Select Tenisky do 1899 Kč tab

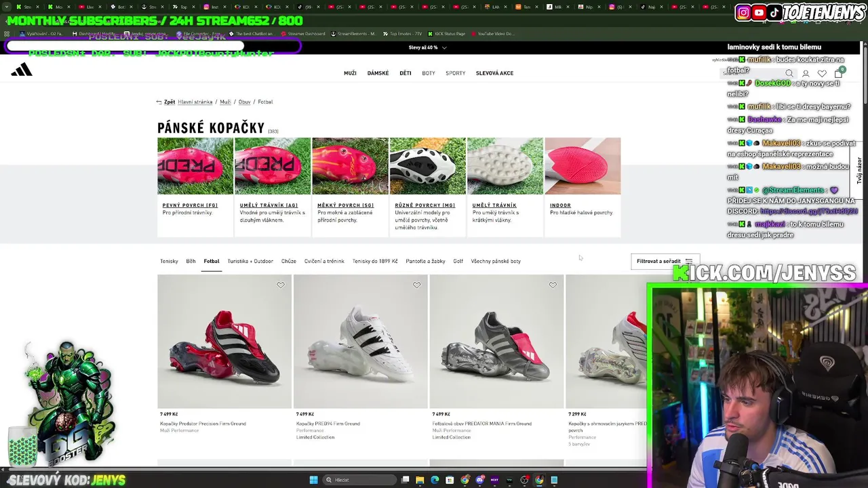click(375, 261)
